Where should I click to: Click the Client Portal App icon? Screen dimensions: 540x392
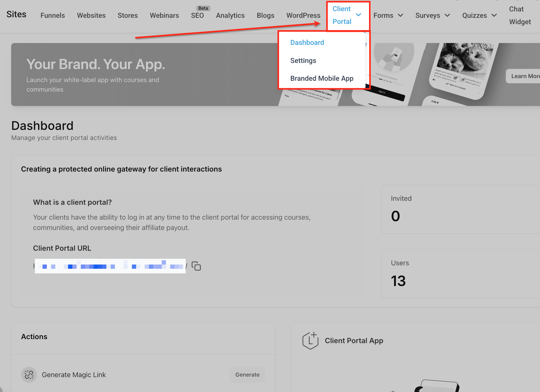tap(310, 340)
